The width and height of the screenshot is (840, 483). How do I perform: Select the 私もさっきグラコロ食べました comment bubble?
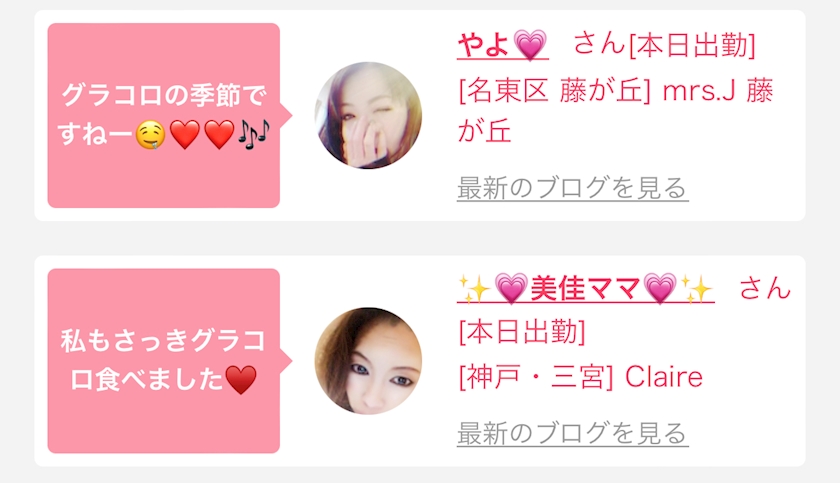pos(164,361)
